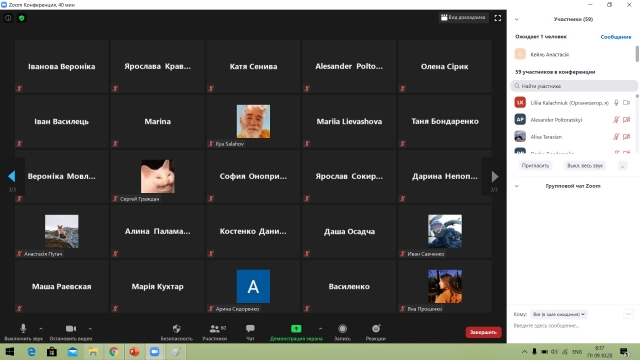Start screen share green icon
The image size is (640, 360).
[296, 329]
